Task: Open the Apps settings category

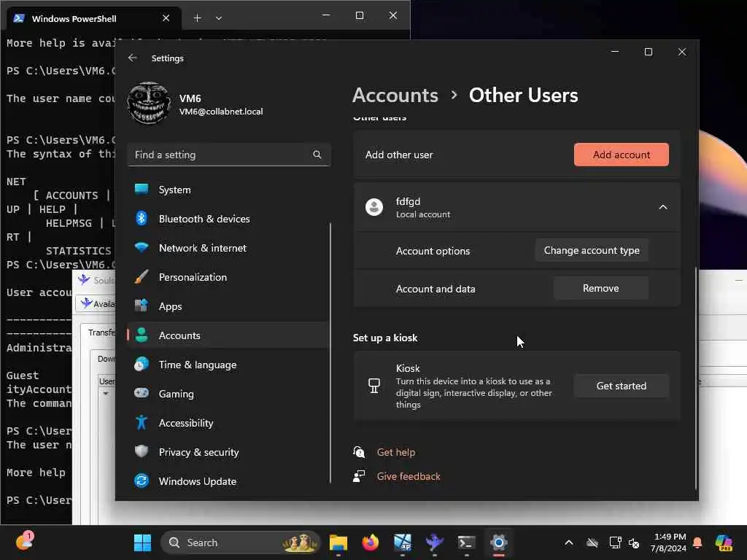Action: point(228,306)
